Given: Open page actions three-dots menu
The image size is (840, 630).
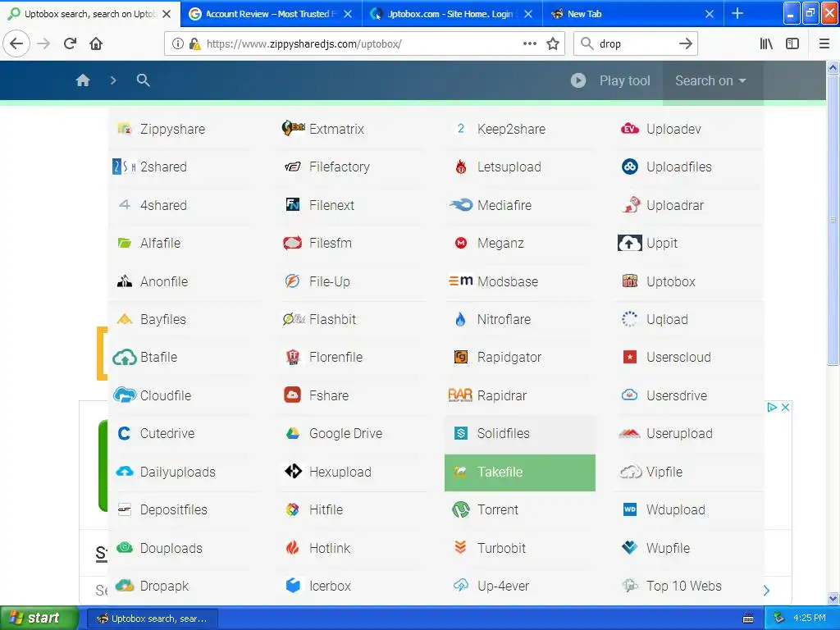Looking at the screenshot, I should pyautogui.click(x=529, y=43).
